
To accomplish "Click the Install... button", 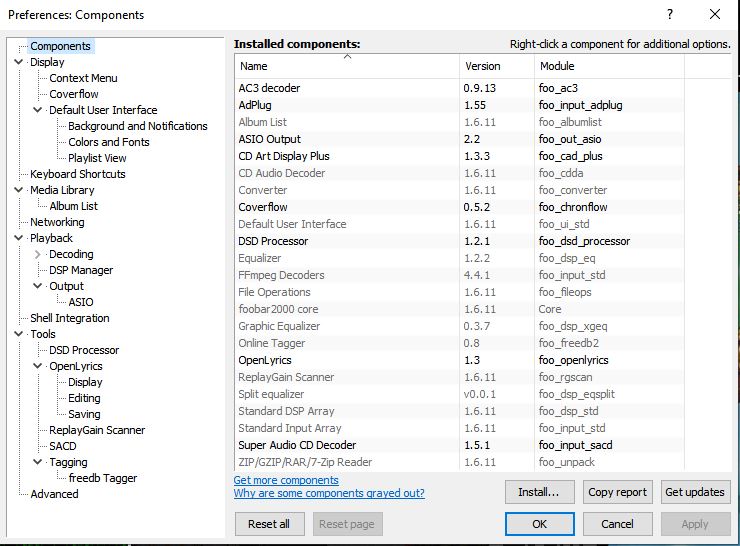I will [539, 492].
